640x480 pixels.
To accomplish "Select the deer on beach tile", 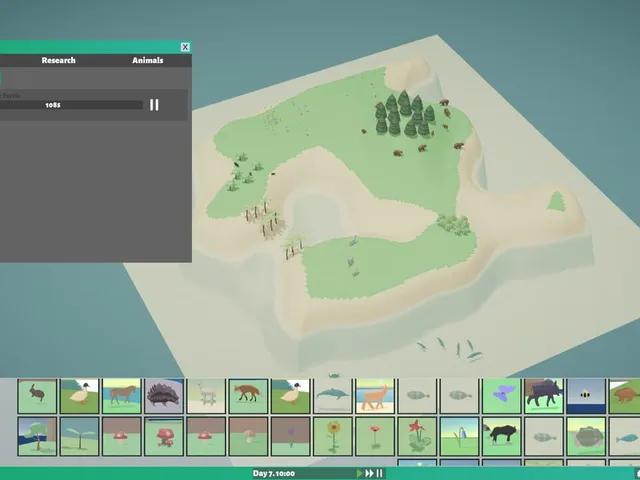I will 375,396.
